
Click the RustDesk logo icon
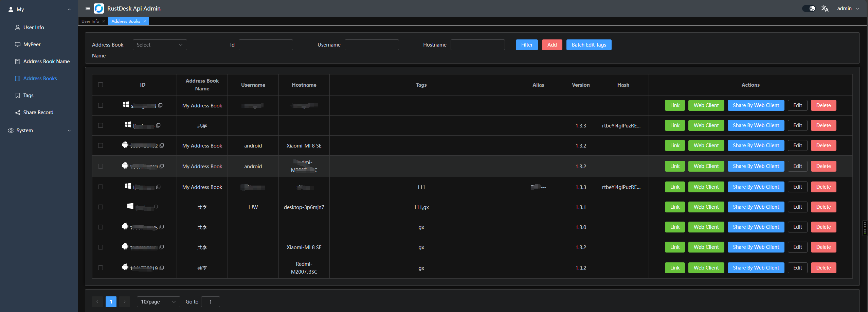pos(99,8)
